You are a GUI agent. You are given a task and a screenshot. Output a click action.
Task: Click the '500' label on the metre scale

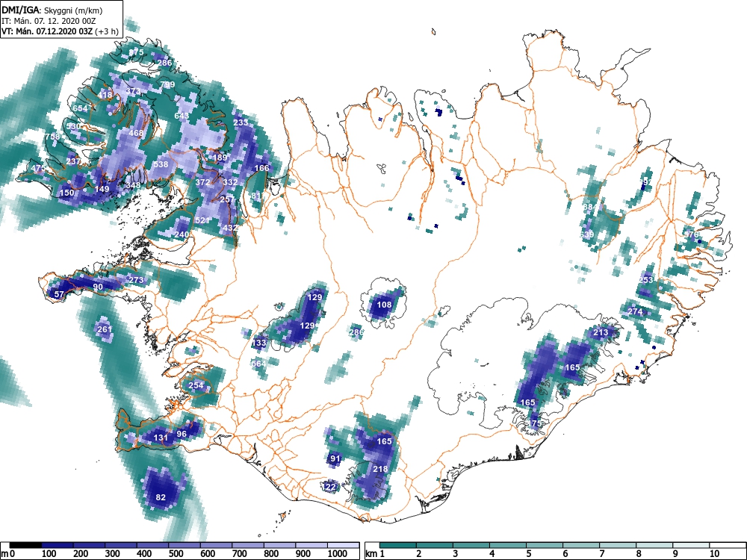pos(176,554)
